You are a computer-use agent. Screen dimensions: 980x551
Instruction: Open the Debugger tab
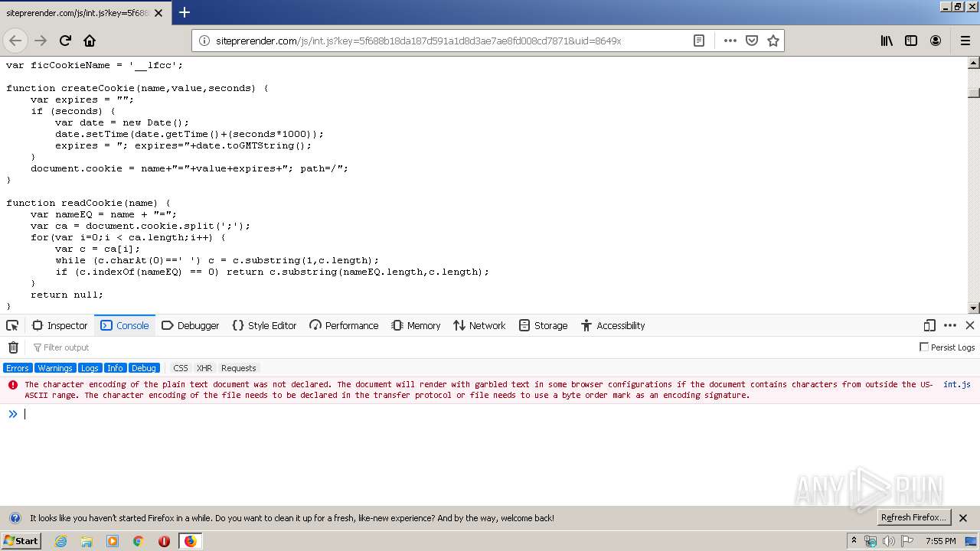coord(191,325)
